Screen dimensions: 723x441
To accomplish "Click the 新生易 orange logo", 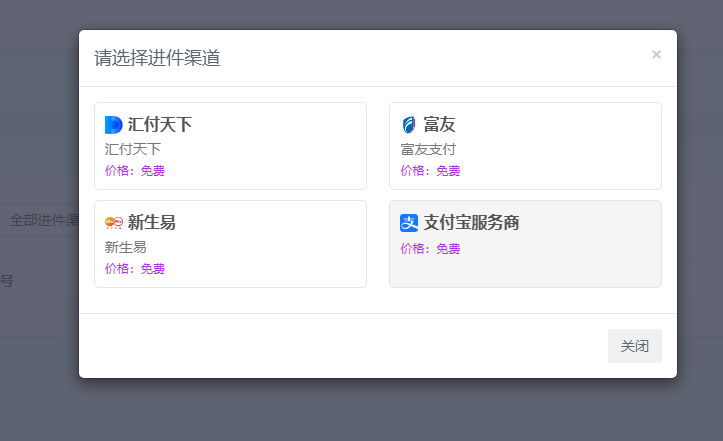I will coord(113,223).
